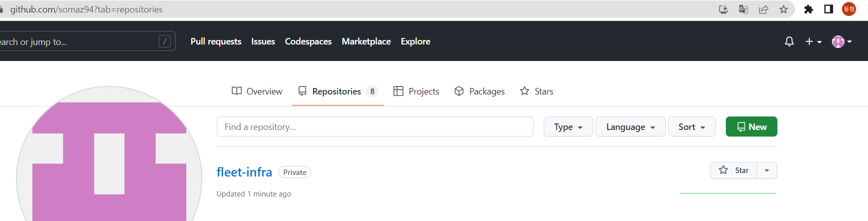This screenshot has width=868, height=221.
Task: Toggle the browser side panel icon
Action: click(828, 9)
